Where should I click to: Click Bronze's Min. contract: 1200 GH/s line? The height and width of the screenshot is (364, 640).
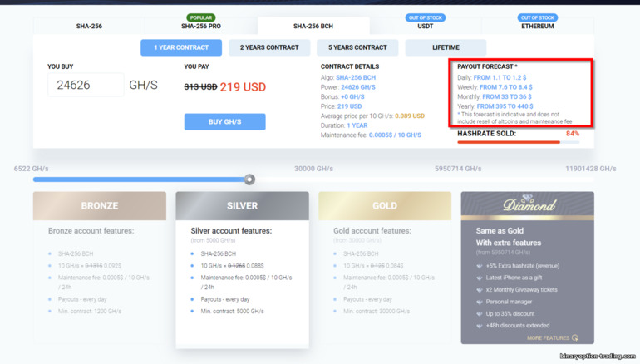coord(90,312)
